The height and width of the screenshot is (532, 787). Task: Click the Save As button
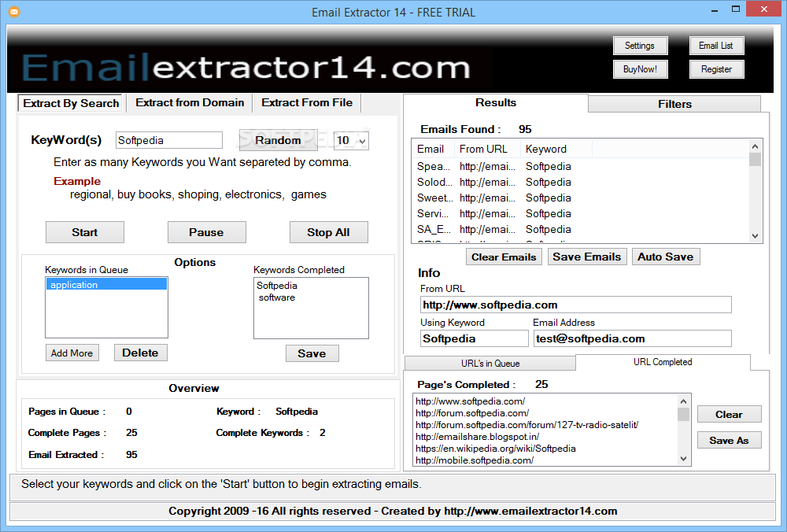pos(730,441)
